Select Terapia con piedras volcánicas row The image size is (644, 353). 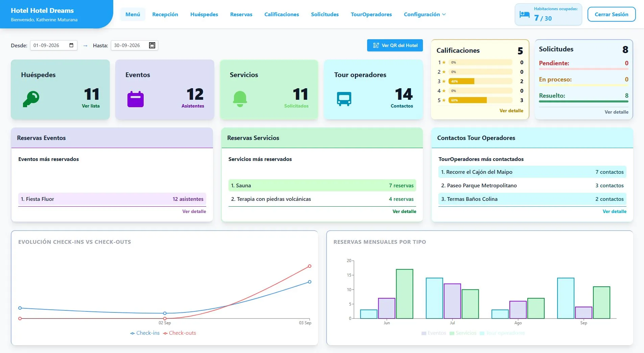tap(322, 199)
